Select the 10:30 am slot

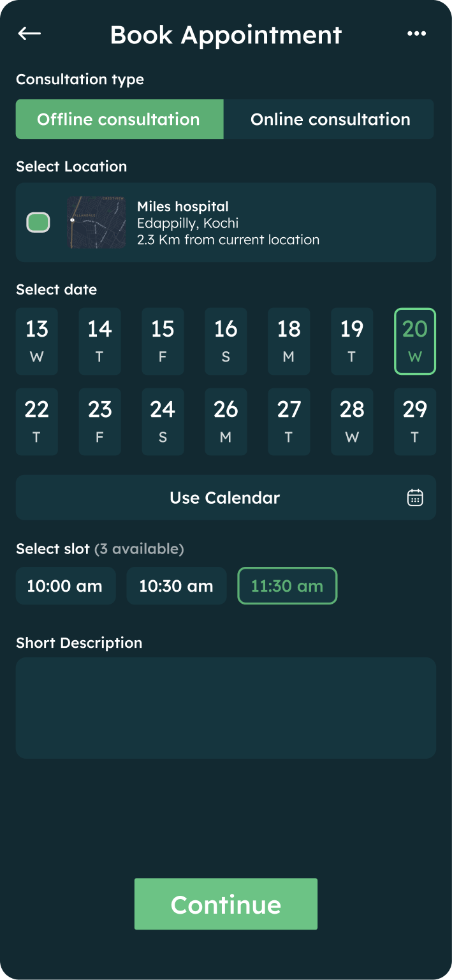click(x=177, y=586)
